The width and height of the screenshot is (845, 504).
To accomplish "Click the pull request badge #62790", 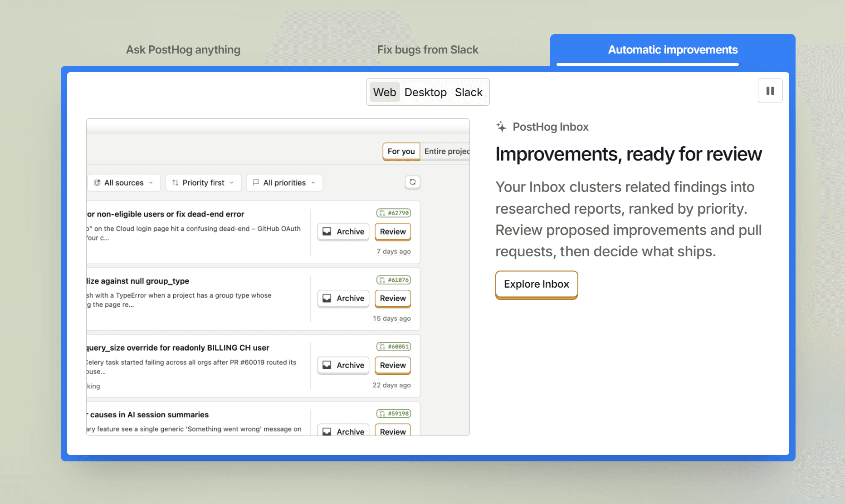I will 394,213.
